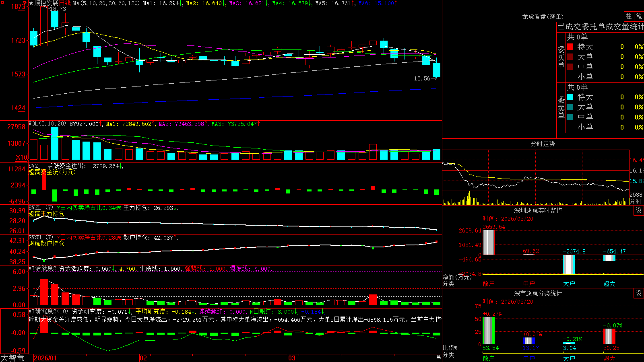Click the star icon before 顺控发展
This screenshot has height=362, width=644.
pos(31,3)
